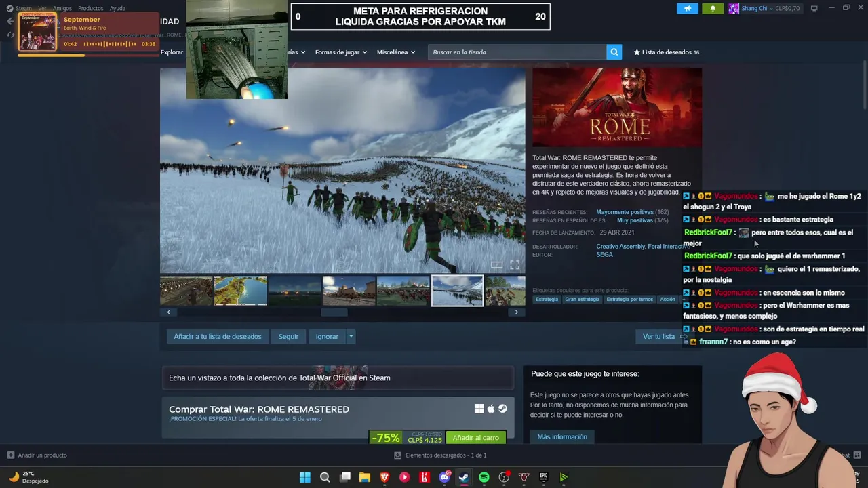Open 'Muy positivas' Spanish reviews link
868x488 pixels.
pos(635,220)
